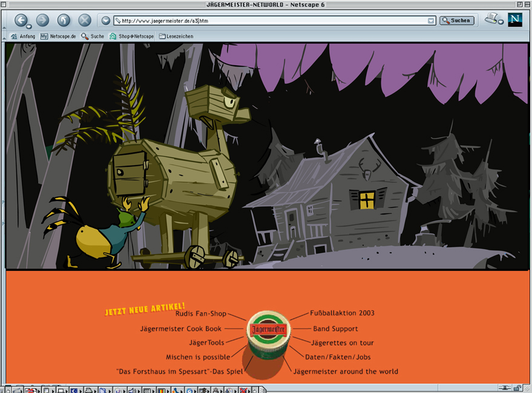532x393 pixels.
Task: Click the security padlock icon in status bar
Action: click(517, 388)
